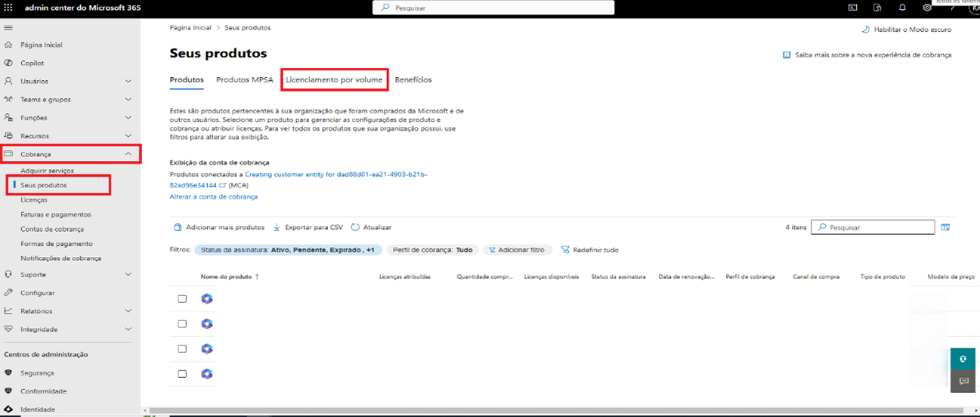Switch to Licenciamento por volume tab
The image size is (980, 417).
pos(334,79)
